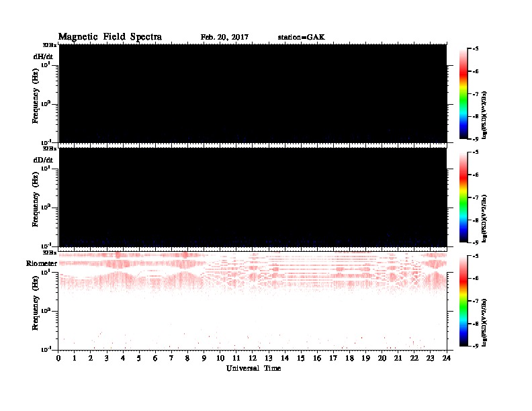Click hour tick label "9" on the time axis
The width and height of the screenshot is (532, 411).
(204, 358)
